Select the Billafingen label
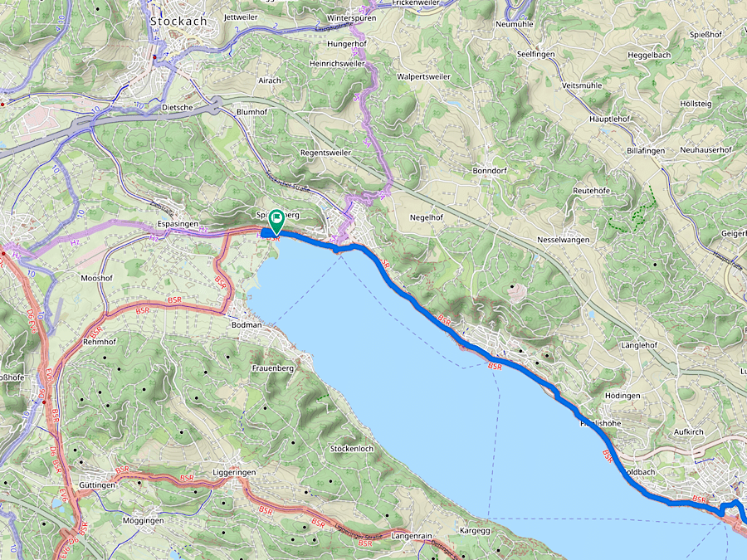747x560 pixels. click(646, 150)
